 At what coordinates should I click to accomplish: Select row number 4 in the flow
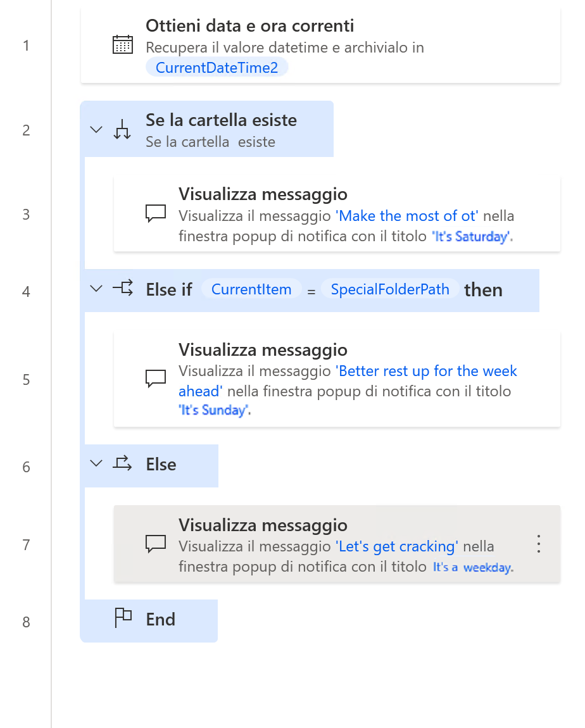click(26, 292)
